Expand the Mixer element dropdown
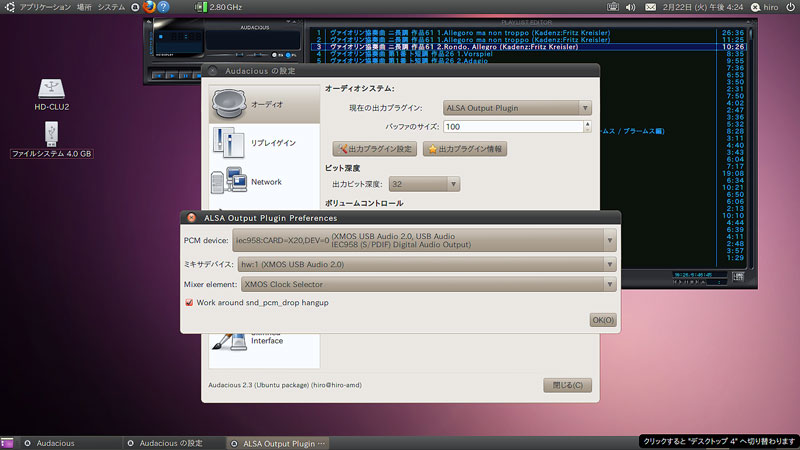Viewport: 800px width, 450px height. tap(429, 284)
